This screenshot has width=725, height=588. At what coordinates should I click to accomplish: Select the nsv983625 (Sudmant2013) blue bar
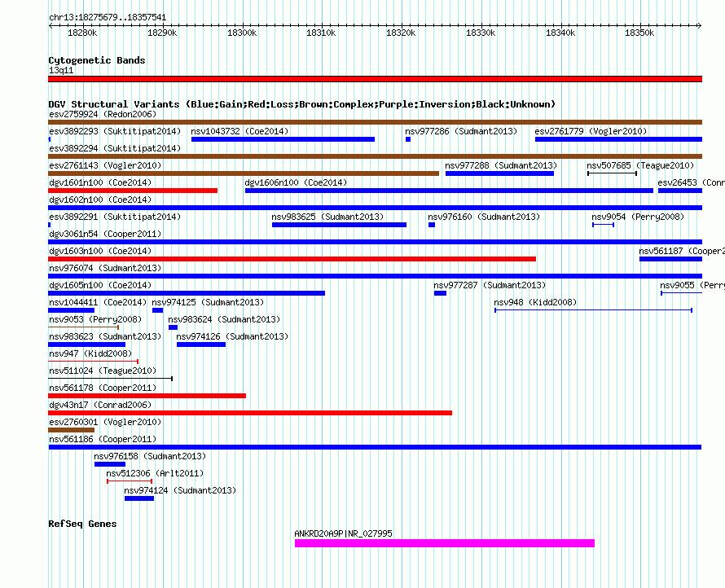pos(340,225)
